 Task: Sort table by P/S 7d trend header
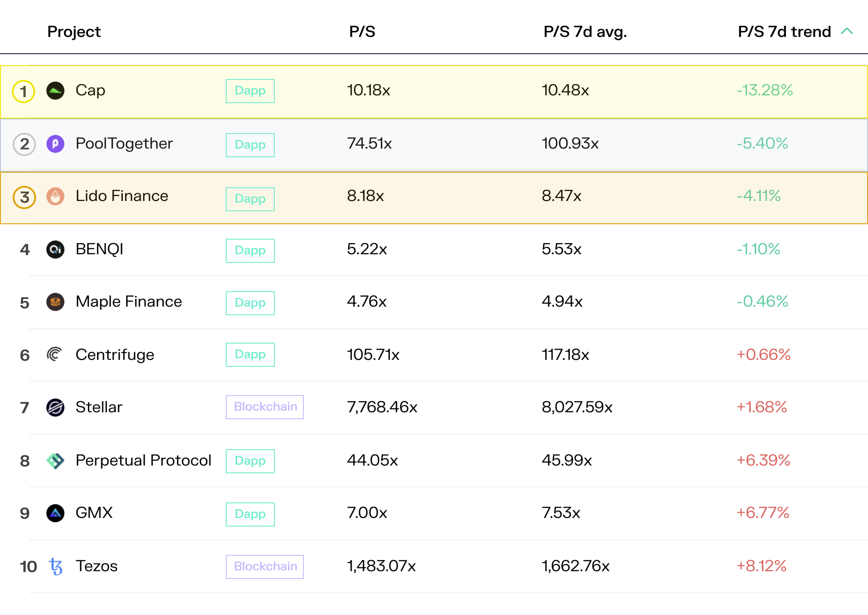tap(784, 32)
